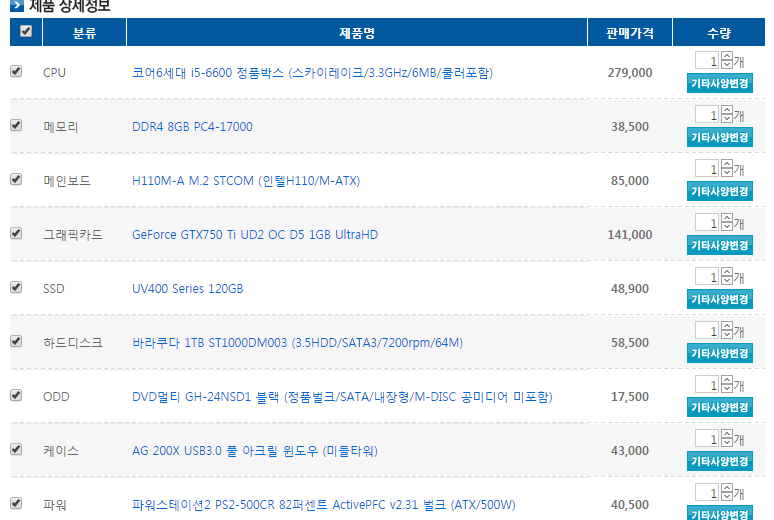Toggle the select-all checkbox in table header
This screenshot has width=774, height=520.
pyautogui.click(x=26, y=31)
